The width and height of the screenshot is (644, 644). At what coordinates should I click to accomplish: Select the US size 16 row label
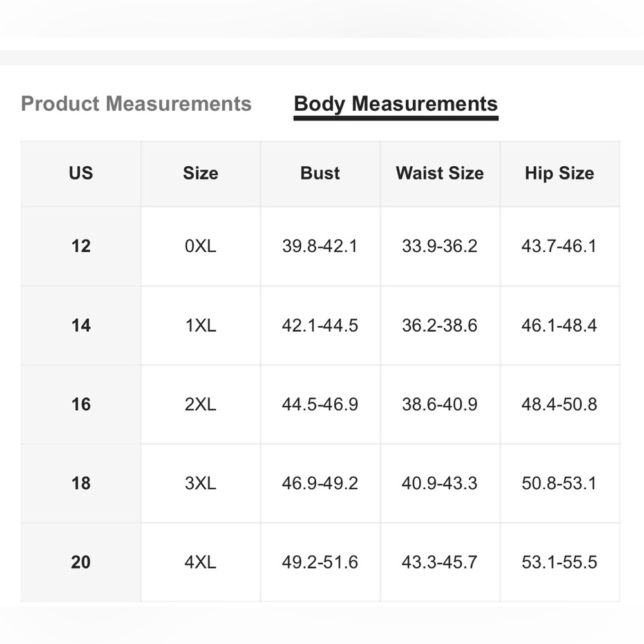pyautogui.click(x=81, y=404)
